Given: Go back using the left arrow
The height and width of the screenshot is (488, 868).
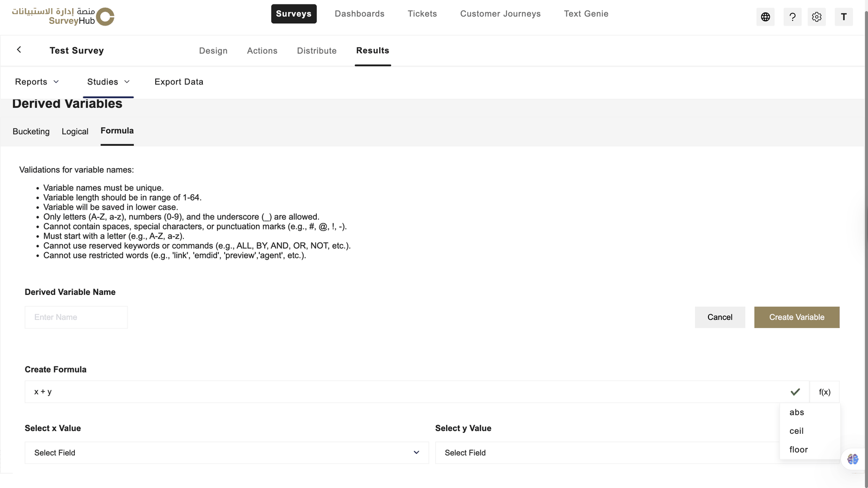Looking at the screenshot, I should tap(19, 49).
